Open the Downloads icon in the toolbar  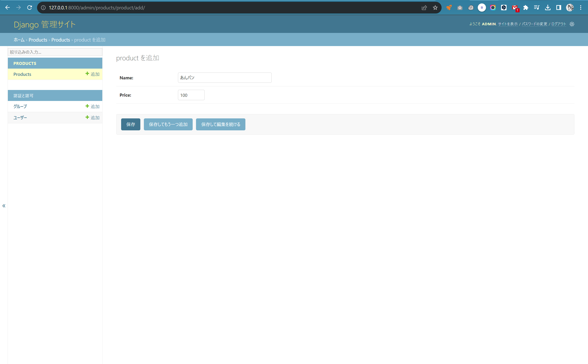coord(548,7)
